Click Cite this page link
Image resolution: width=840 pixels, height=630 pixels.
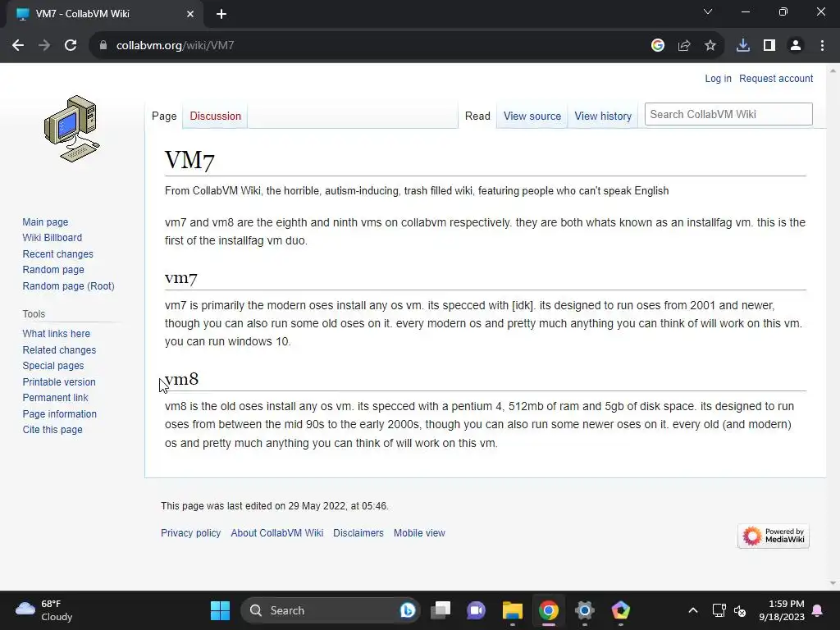(x=52, y=430)
